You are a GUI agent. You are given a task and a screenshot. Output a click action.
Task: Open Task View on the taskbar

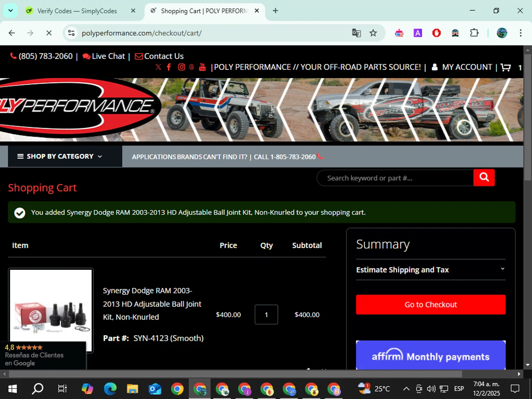pos(62,389)
